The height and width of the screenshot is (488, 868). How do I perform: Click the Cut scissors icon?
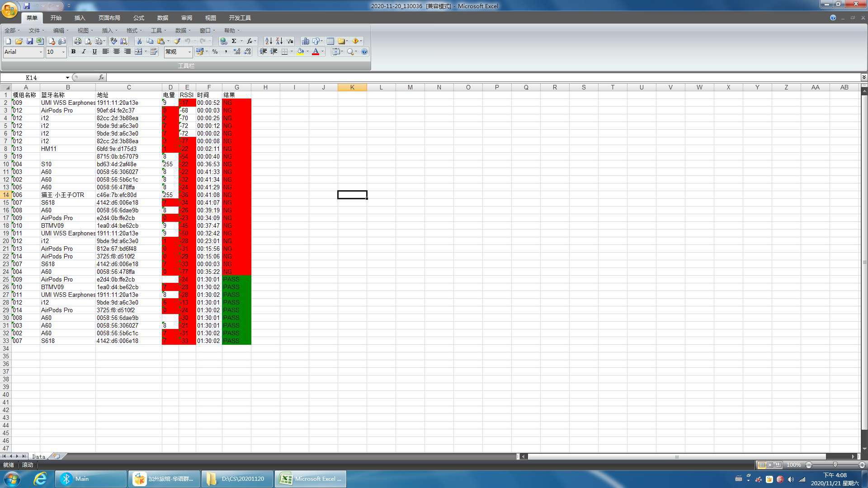[139, 41]
